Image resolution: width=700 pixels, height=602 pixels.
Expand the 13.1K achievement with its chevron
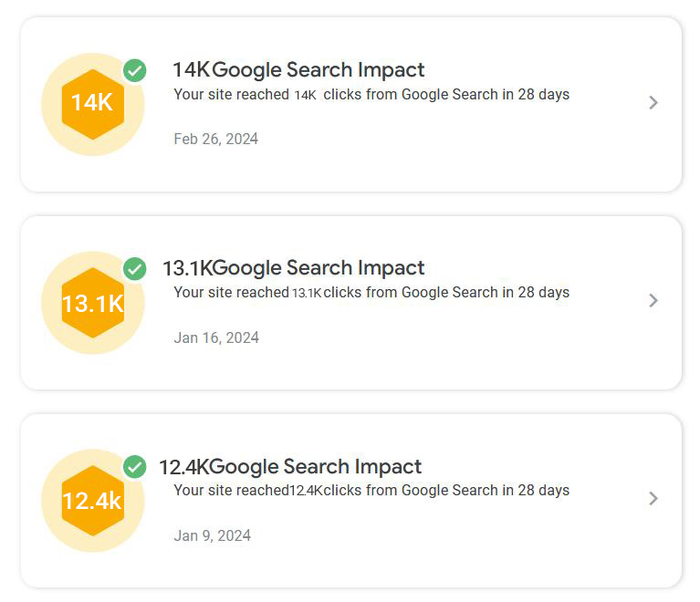pyautogui.click(x=653, y=301)
